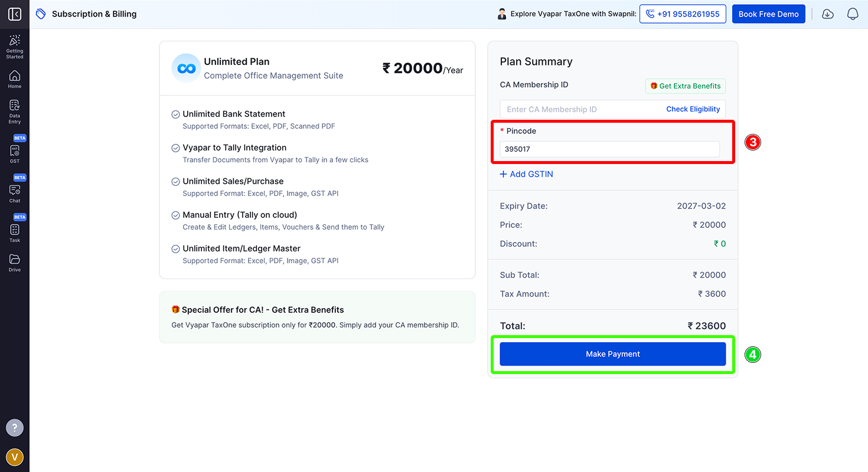Click the 'Explore Vyapar TaxOne with Swapnil' text
Screen dimensions: 868x472
(573, 14)
